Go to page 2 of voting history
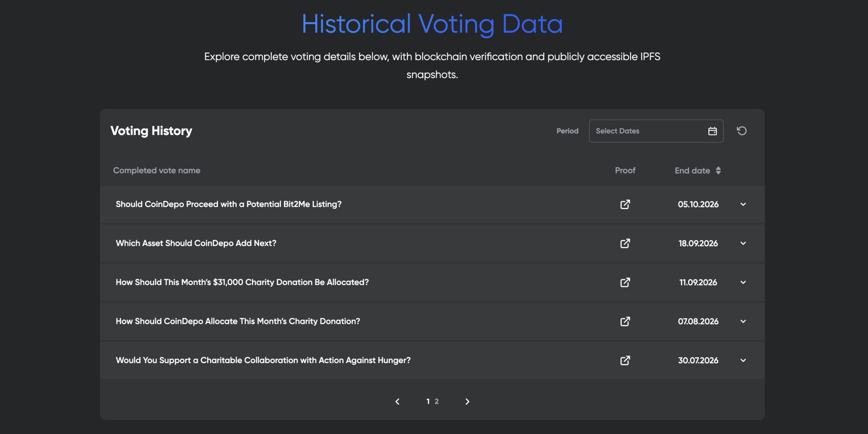The width and height of the screenshot is (868, 434). click(x=437, y=401)
